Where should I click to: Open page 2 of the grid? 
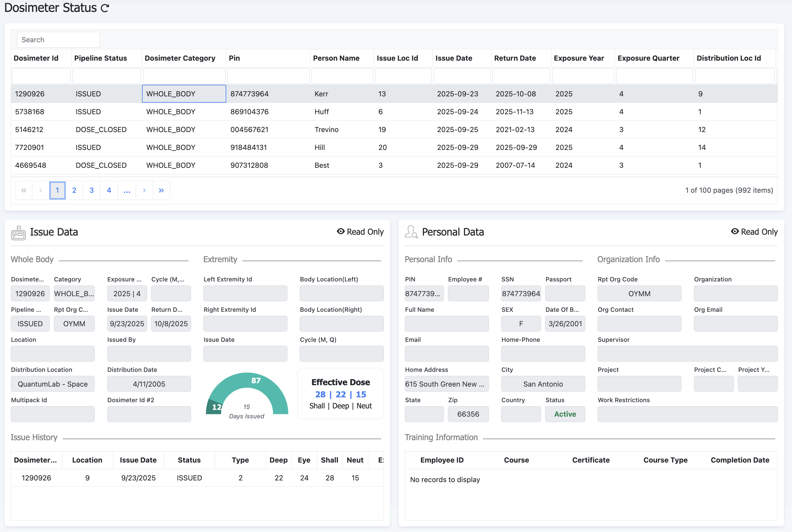tap(74, 190)
